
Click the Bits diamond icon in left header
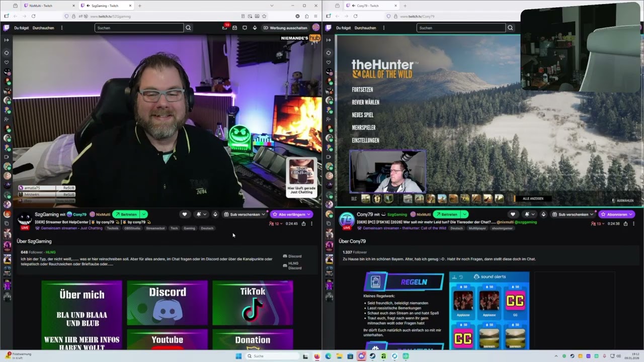click(x=255, y=28)
